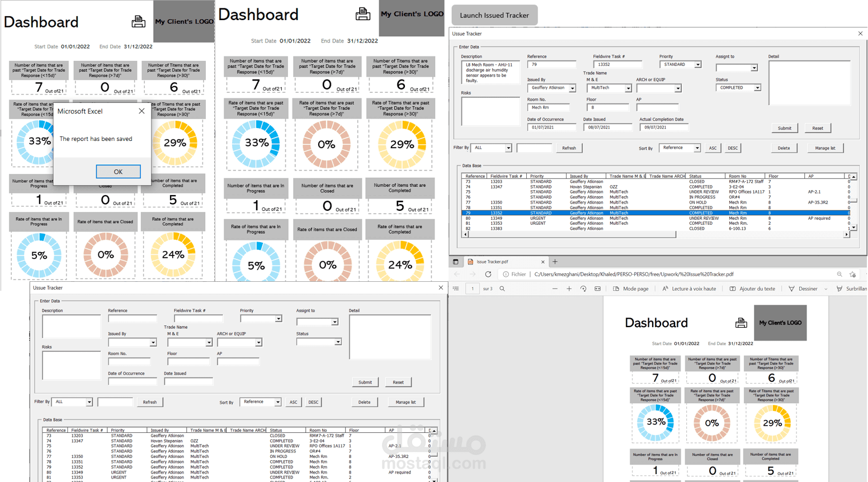
Task: Zoom in the PDF with plus
Action: pos(569,289)
